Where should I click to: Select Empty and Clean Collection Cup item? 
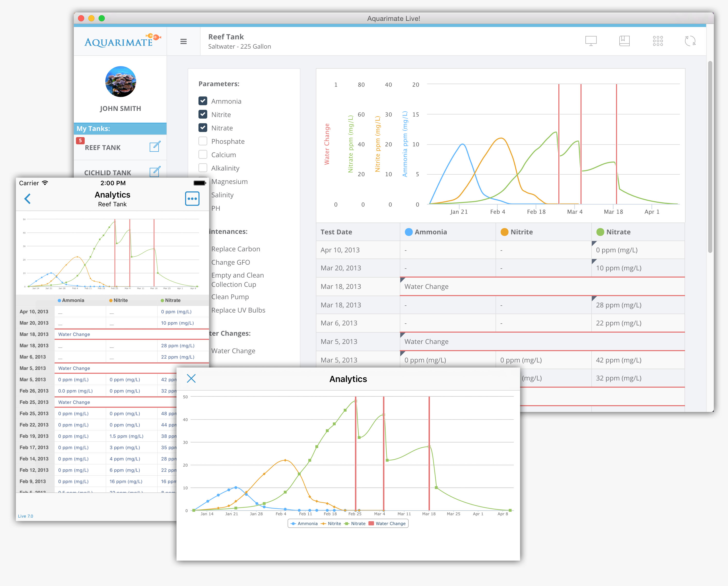[238, 280]
